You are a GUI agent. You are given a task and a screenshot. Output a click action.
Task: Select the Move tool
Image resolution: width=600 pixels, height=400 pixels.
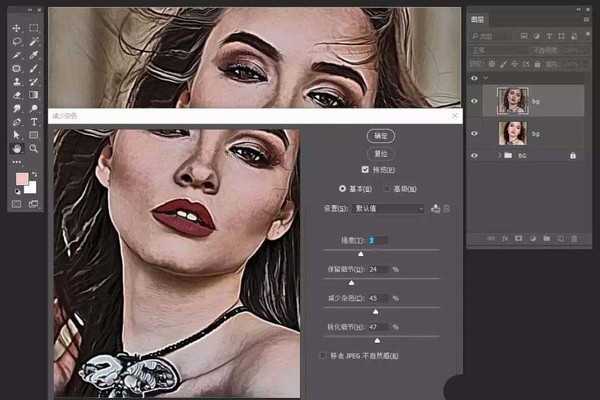tap(16, 28)
